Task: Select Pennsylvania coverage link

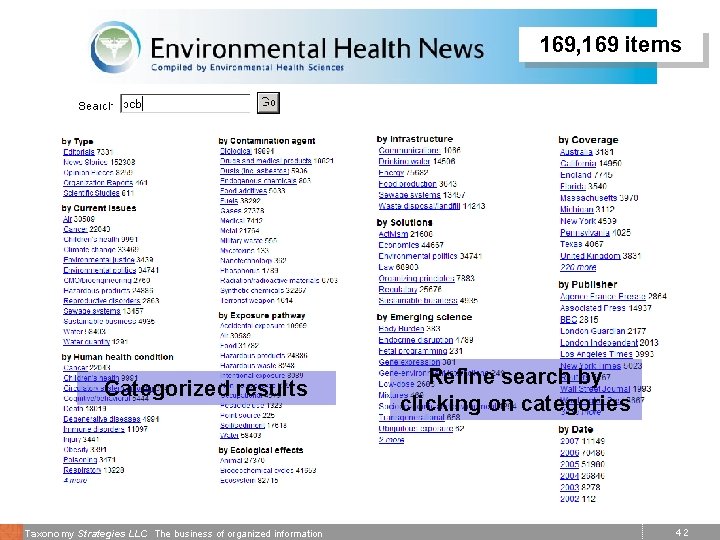Action: (x=585, y=232)
